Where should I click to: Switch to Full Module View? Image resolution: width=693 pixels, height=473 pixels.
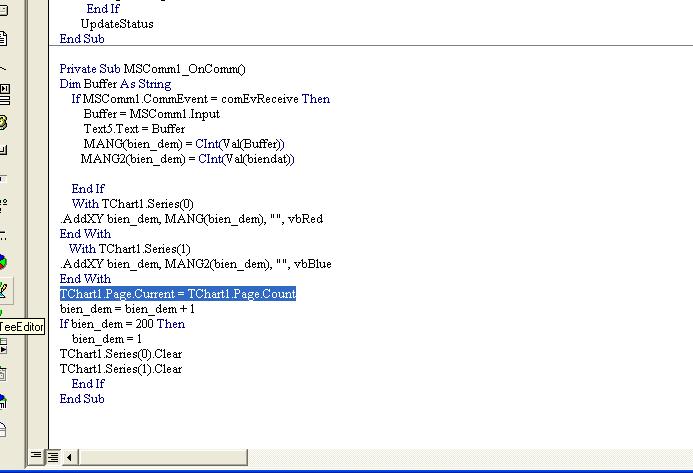click(x=53, y=457)
